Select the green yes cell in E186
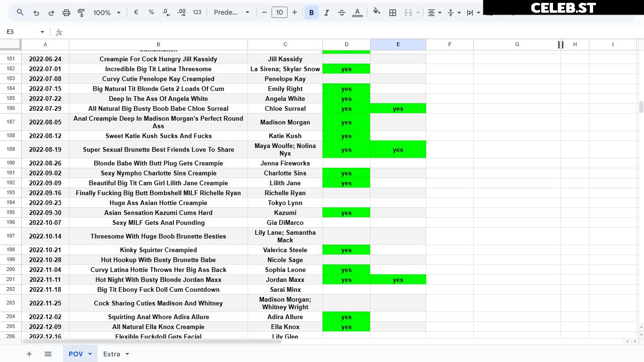The image size is (644, 362). [398, 108]
